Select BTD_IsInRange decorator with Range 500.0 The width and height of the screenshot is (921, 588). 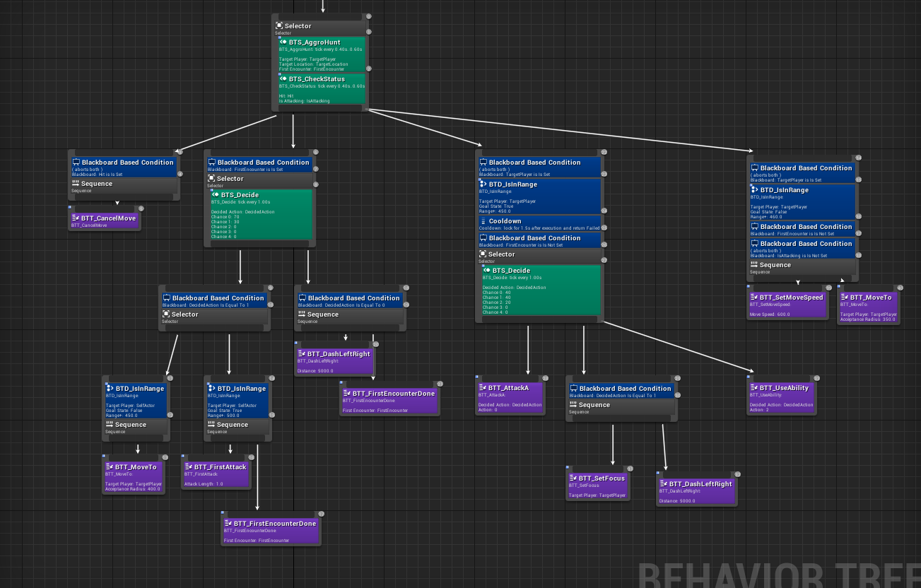(237, 401)
